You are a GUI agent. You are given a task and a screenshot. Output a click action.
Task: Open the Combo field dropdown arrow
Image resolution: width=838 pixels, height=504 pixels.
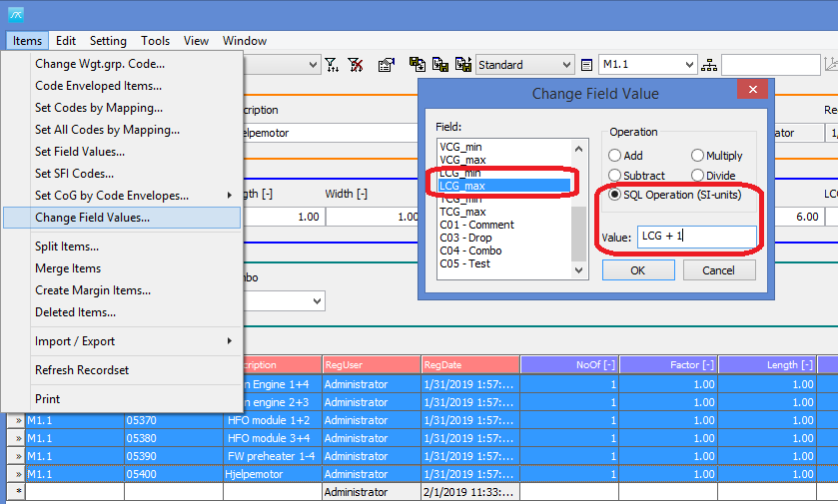[317, 301]
